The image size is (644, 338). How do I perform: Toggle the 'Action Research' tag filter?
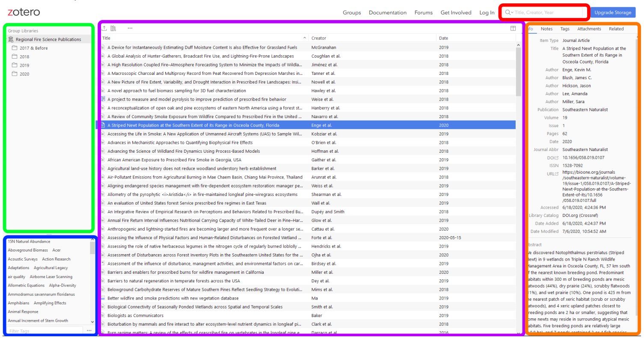click(x=56, y=259)
